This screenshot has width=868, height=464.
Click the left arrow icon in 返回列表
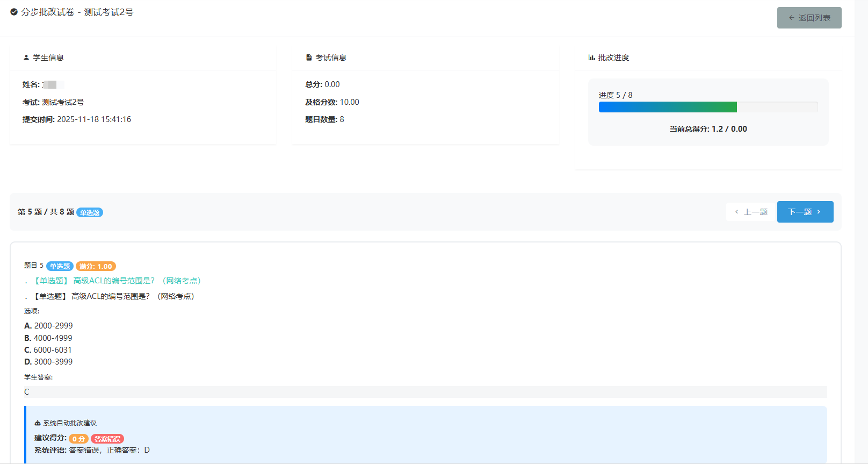point(791,18)
